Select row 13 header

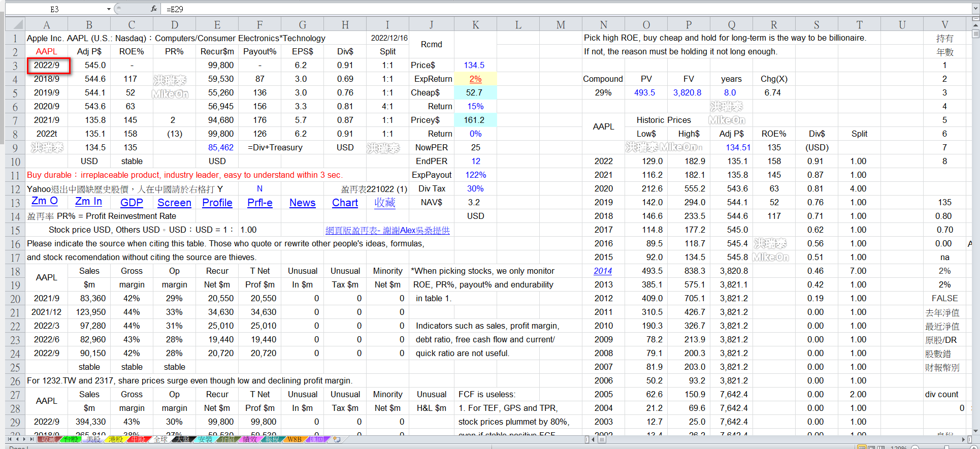[x=15, y=203]
